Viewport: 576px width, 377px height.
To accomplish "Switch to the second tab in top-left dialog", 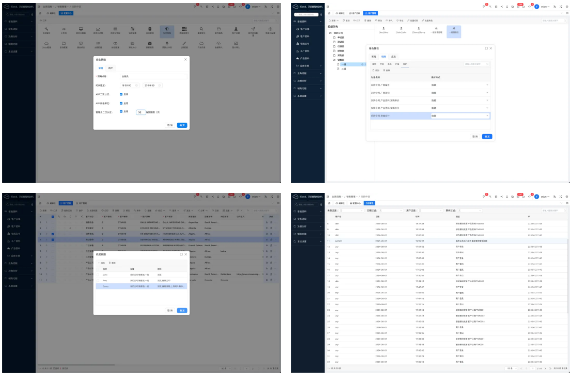I will 110,68.
